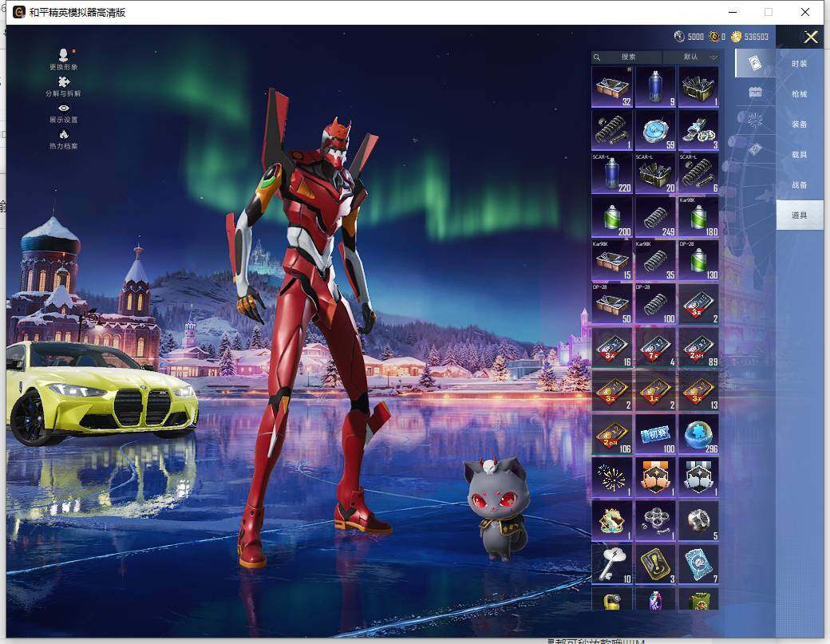Switch to the 枪械 tab

pyautogui.click(x=800, y=93)
